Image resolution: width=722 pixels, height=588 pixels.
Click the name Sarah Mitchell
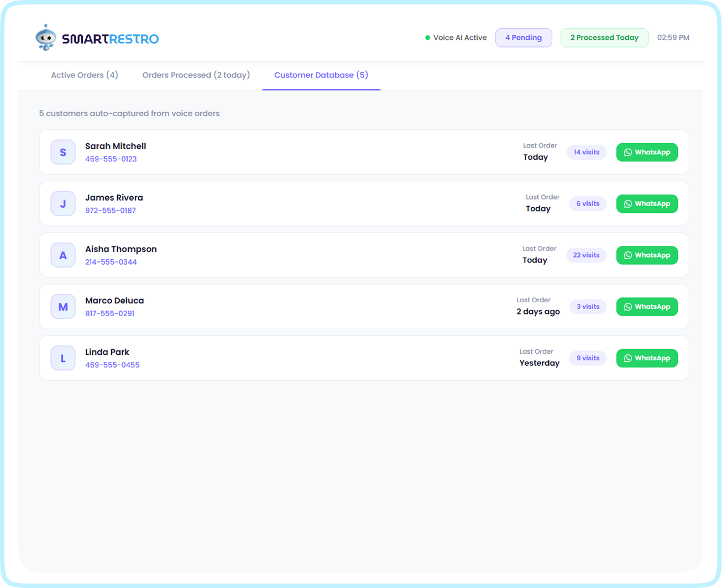coord(116,146)
